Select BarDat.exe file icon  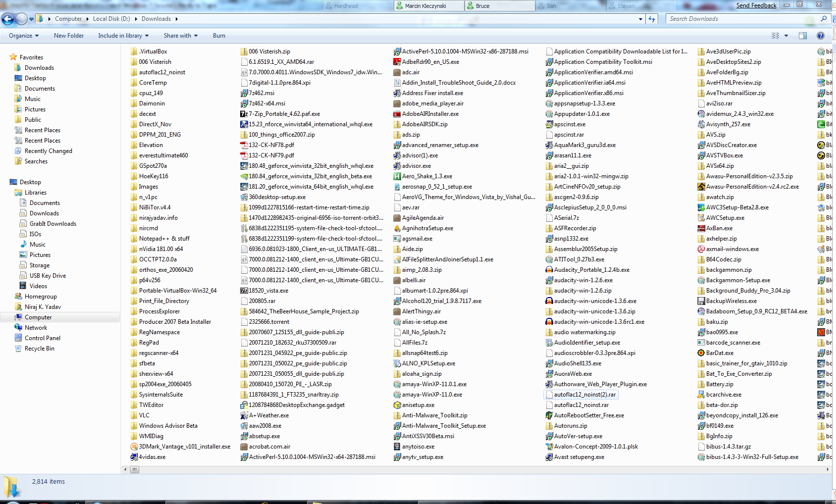click(701, 353)
